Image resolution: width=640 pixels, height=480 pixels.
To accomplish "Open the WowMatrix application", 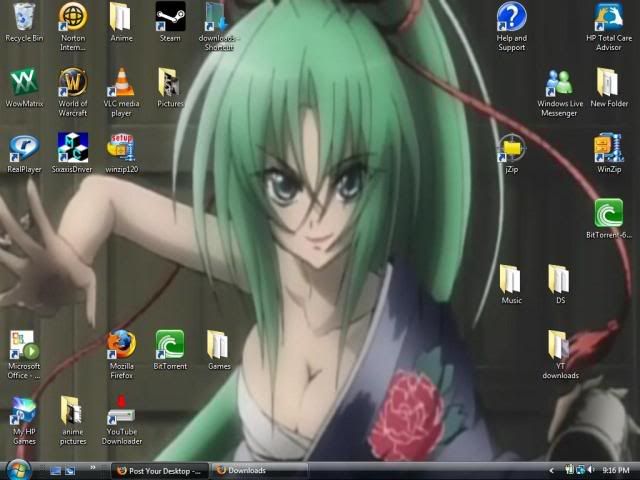I will pos(24,83).
